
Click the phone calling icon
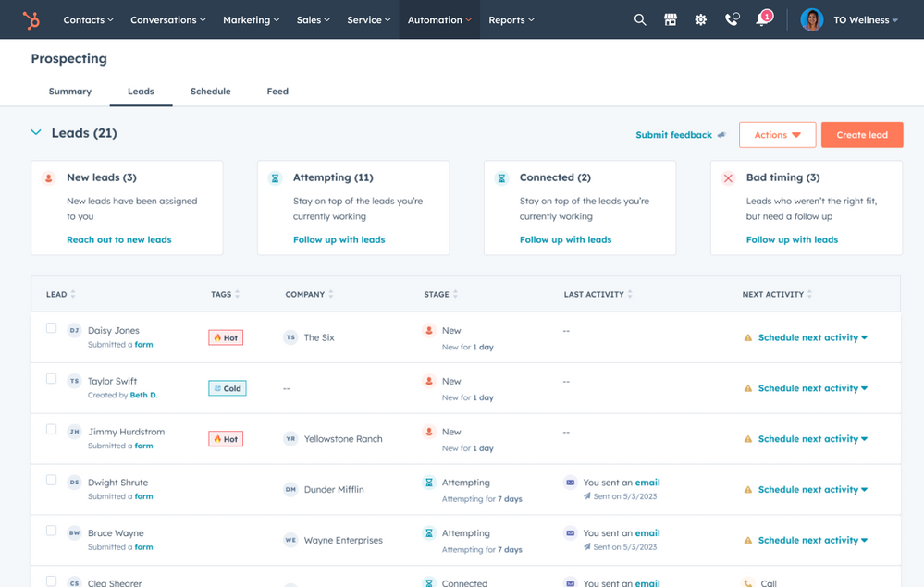pos(732,19)
